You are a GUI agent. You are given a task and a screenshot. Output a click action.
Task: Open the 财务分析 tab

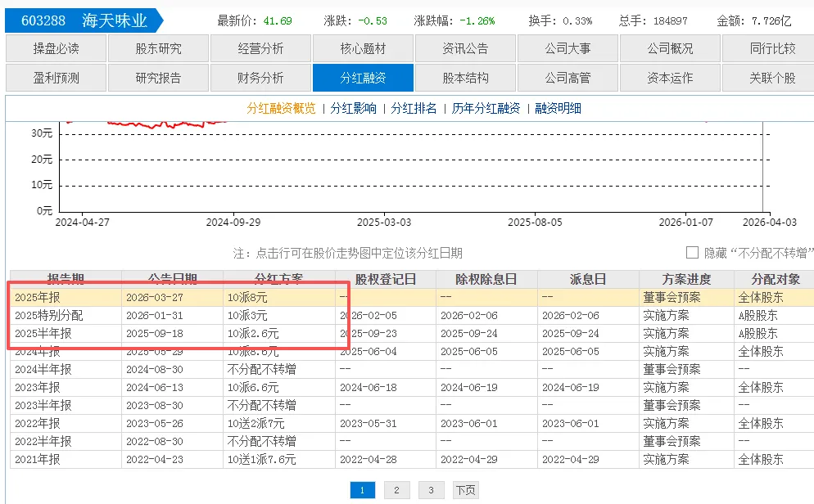click(x=260, y=78)
